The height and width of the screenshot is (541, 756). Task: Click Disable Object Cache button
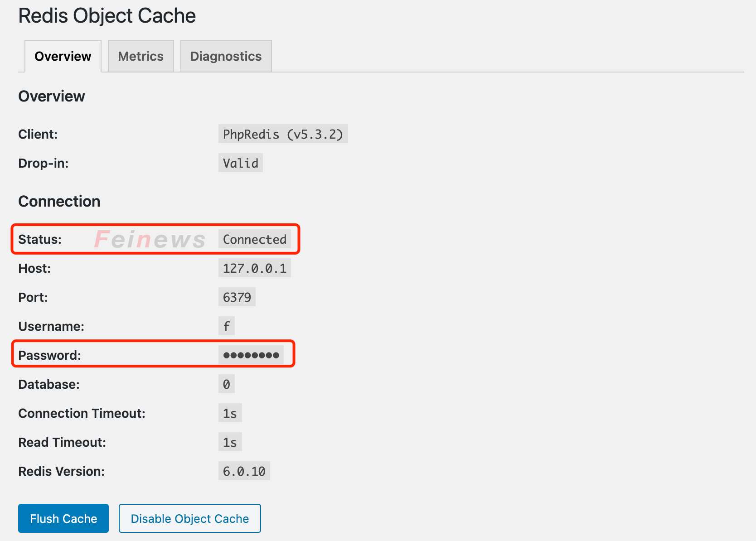pos(190,518)
